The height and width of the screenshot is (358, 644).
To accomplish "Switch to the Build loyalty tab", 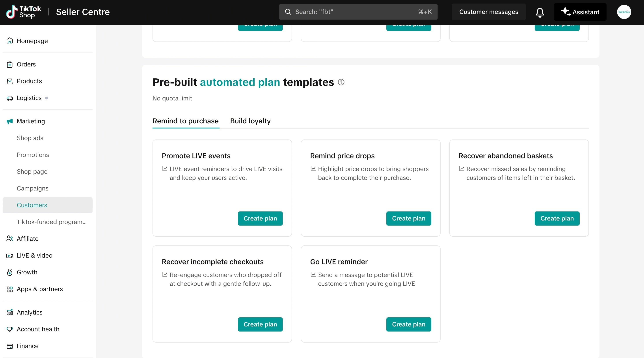I will click(x=250, y=121).
